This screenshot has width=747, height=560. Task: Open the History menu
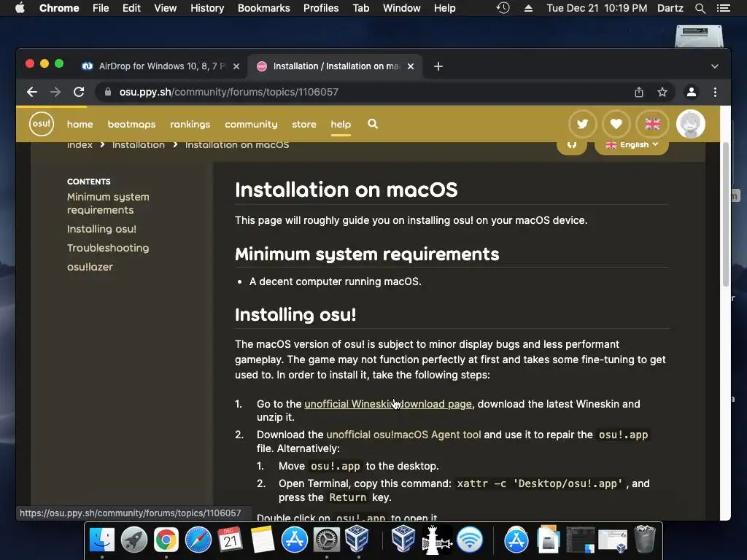[x=207, y=8]
